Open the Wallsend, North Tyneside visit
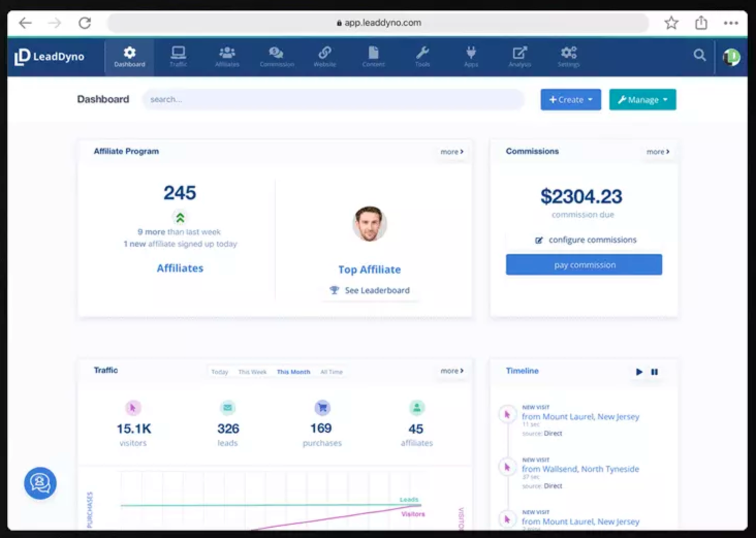Image resolution: width=756 pixels, height=538 pixels. click(580, 469)
